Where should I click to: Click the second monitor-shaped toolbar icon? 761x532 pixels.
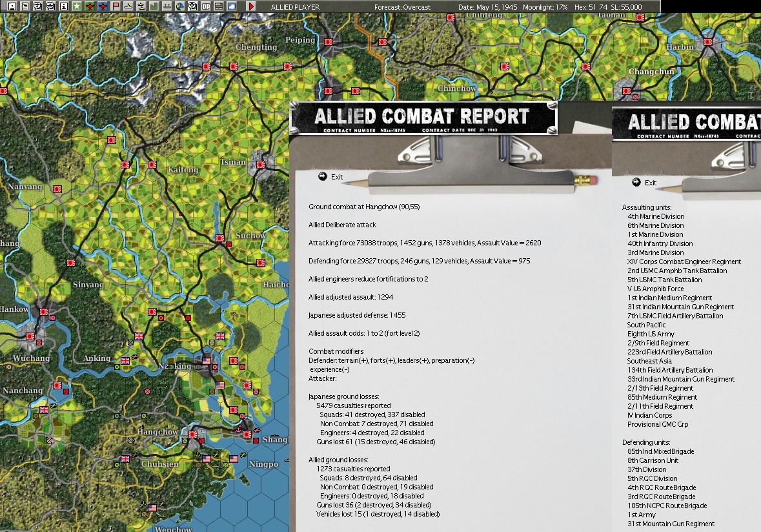coord(51,6)
